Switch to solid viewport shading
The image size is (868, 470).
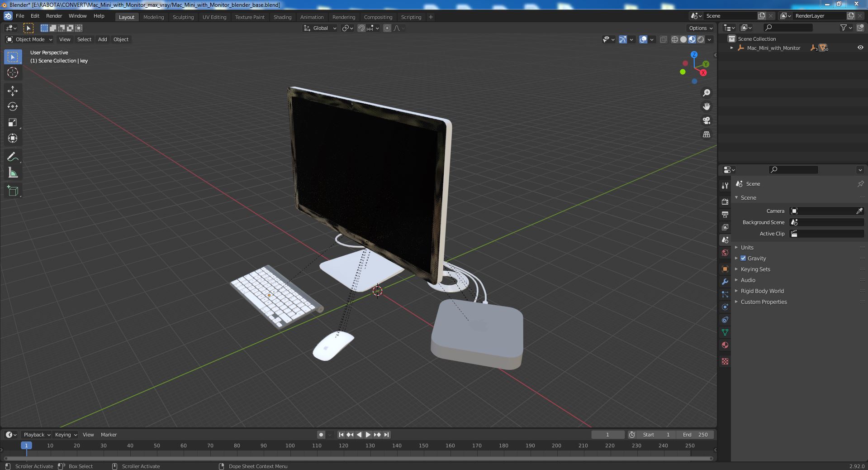point(683,39)
